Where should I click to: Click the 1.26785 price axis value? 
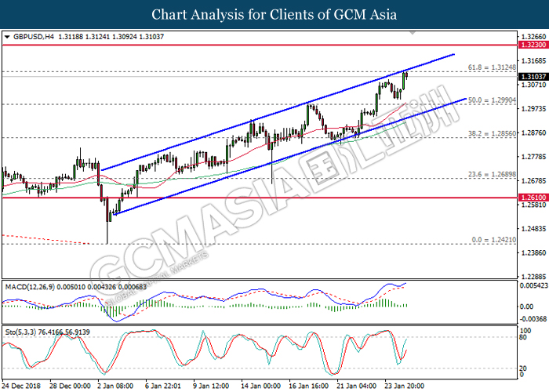(x=533, y=181)
